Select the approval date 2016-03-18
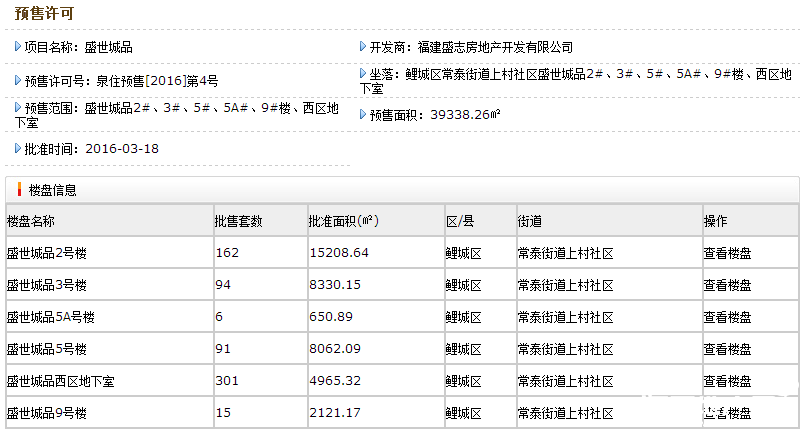 [x=122, y=149]
